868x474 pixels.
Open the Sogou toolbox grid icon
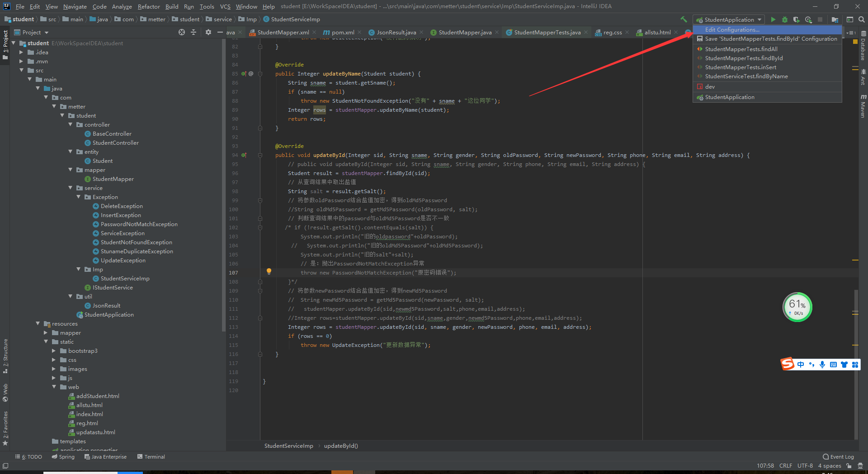tap(855, 365)
